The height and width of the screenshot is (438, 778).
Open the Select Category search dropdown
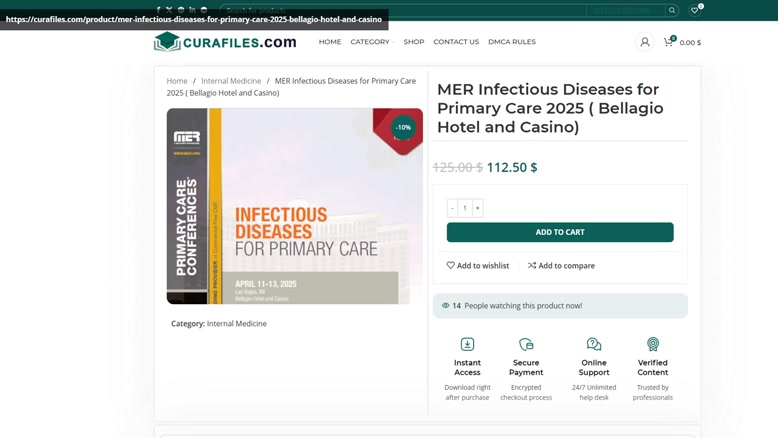click(625, 10)
